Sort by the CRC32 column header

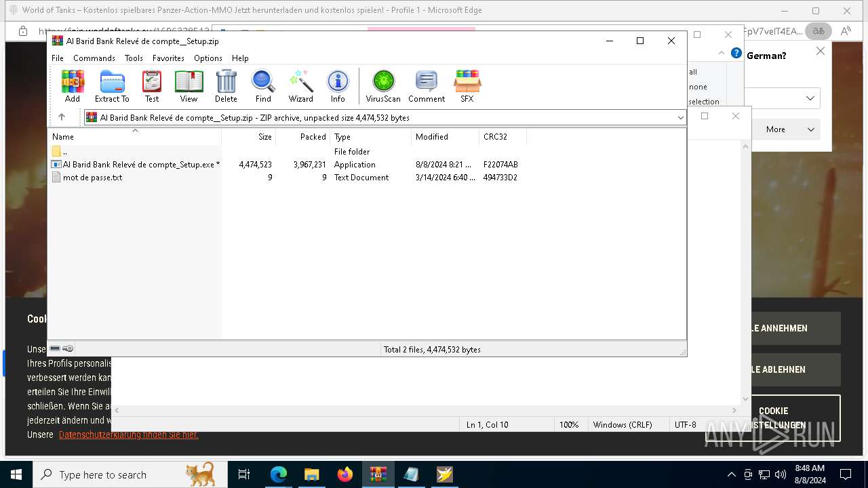pyautogui.click(x=503, y=137)
